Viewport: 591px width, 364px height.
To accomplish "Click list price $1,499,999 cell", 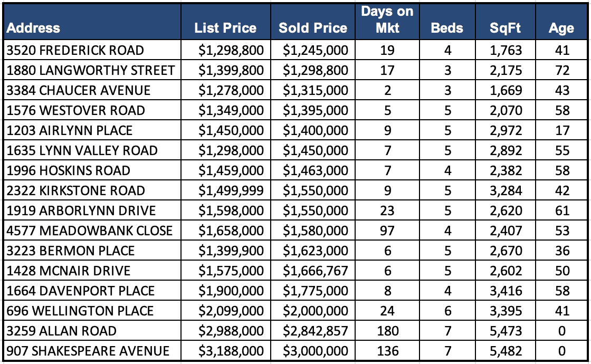I will tap(231, 190).
